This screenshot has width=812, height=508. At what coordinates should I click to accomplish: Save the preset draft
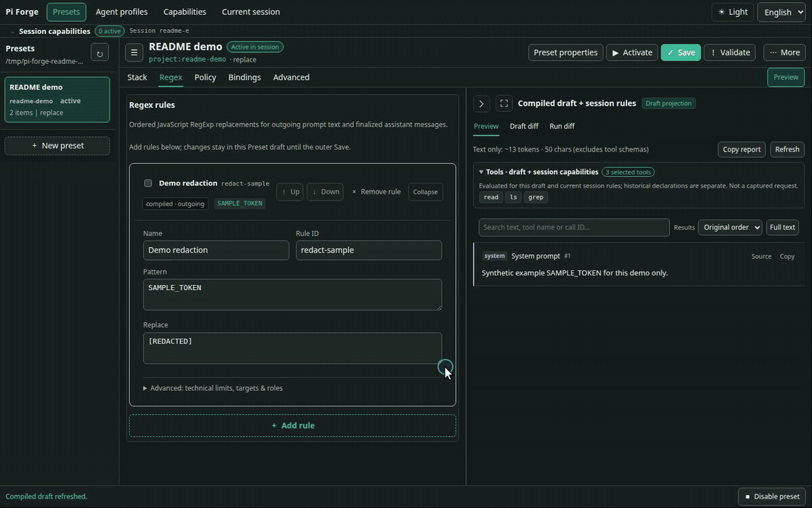tap(681, 53)
